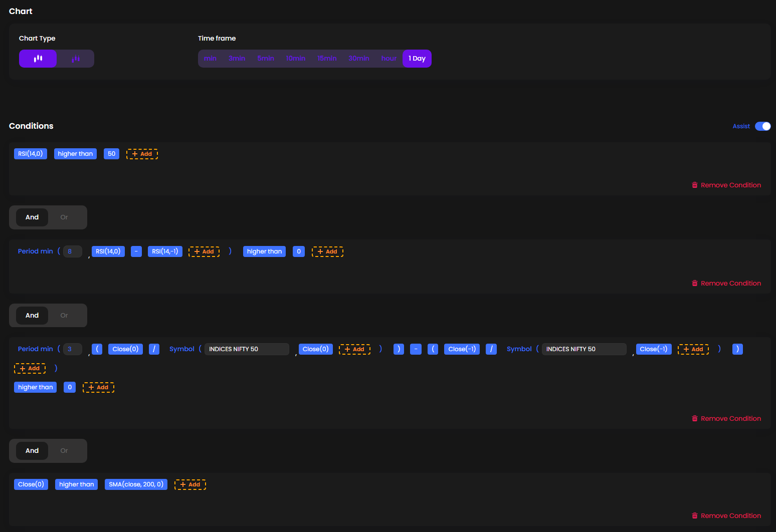Click the trash icon beside the first Remove Condition
This screenshot has width=776, height=532.
[695, 185]
